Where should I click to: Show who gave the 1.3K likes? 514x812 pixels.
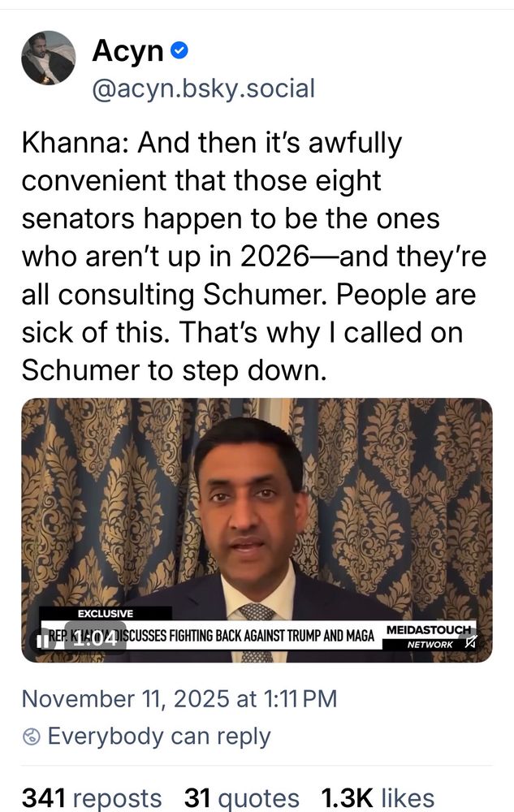pos(378,797)
